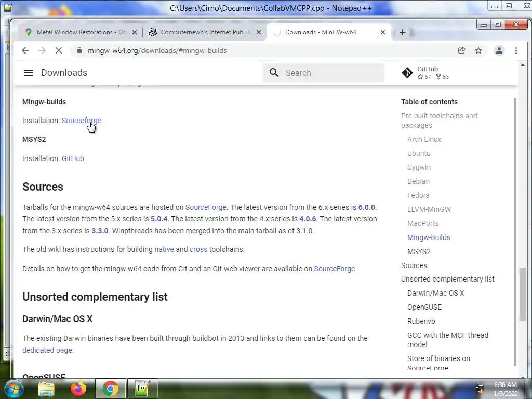Open a new browser tab
This screenshot has height=399, width=532.
(403, 32)
